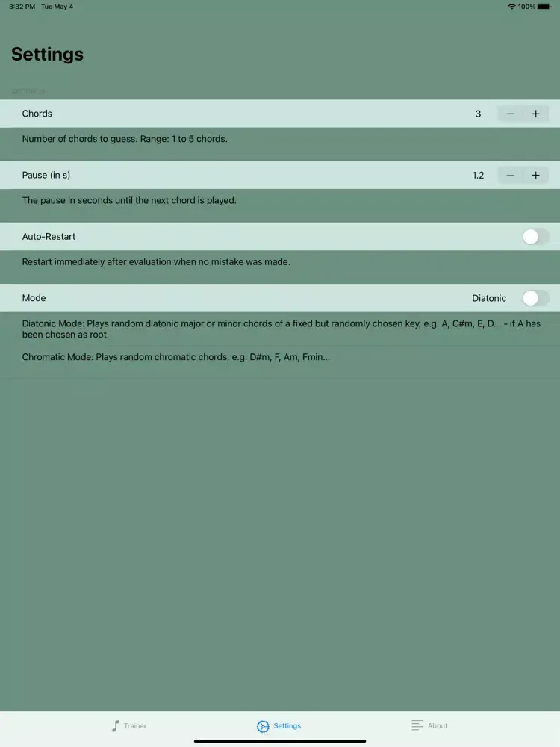Image resolution: width=560 pixels, height=747 pixels.
Task: Click the 3:32 PM clock
Action: click(22, 7)
